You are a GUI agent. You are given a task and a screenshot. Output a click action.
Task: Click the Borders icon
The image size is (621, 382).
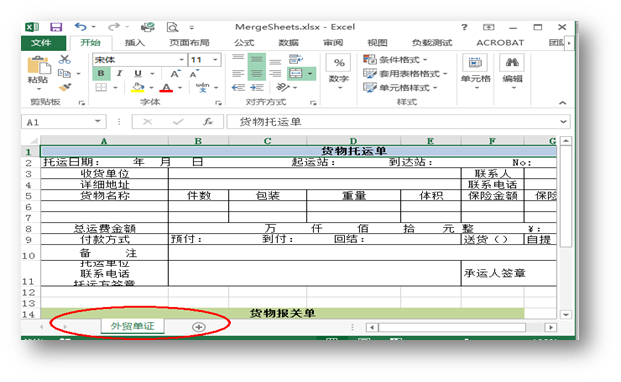click(x=101, y=87)
